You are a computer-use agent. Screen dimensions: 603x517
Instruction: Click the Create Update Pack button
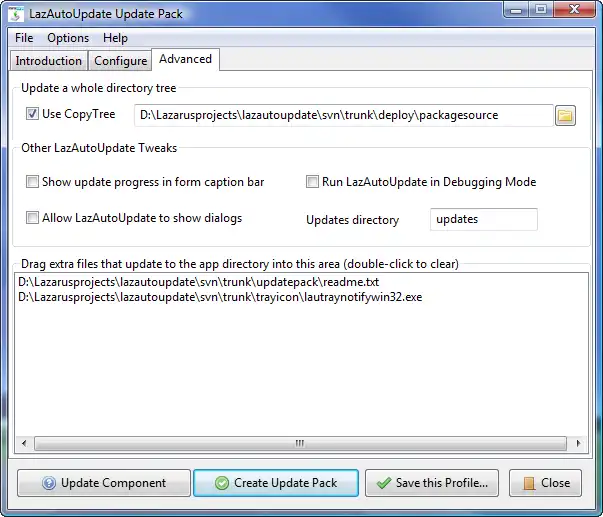276,483
